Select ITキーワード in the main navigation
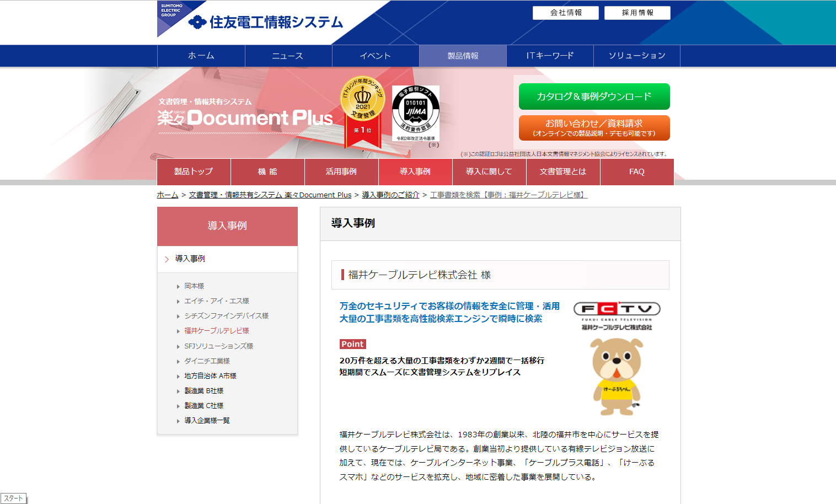This screenshot has height=504, width=836. pos(550,56)
